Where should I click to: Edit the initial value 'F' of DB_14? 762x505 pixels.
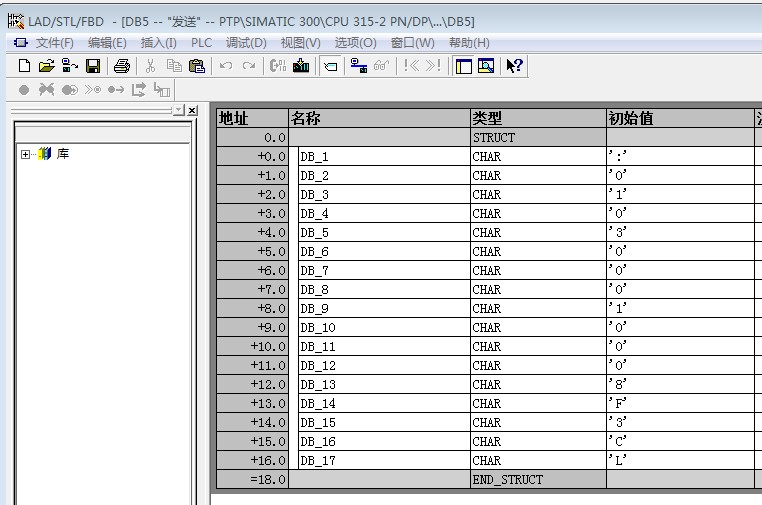[x=680, y=403]
